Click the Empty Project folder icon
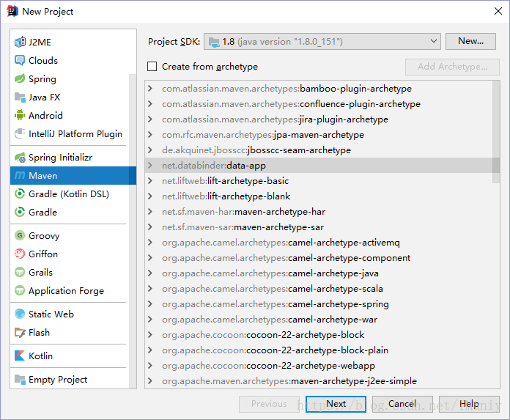The image size is (510, 420). 20,380
